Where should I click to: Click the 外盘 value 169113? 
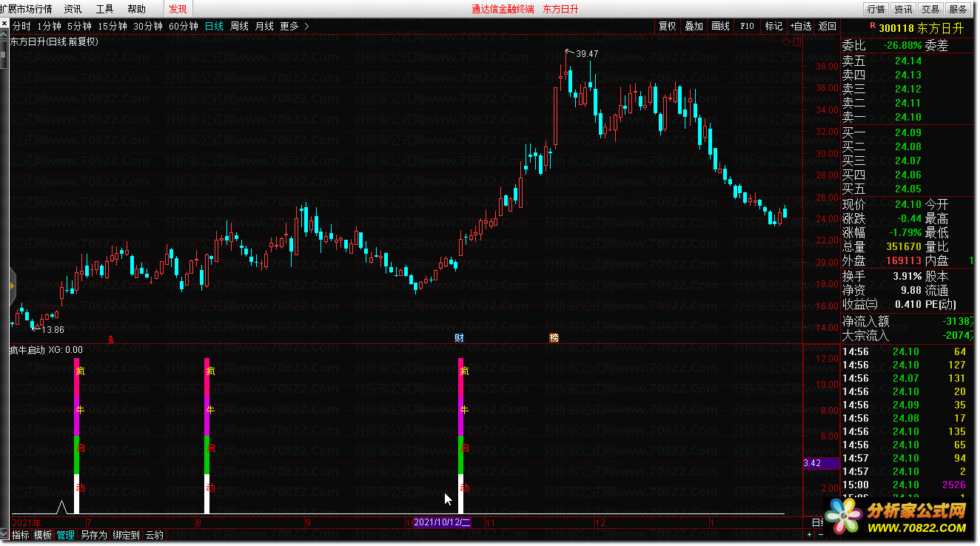tap(903, 260)
